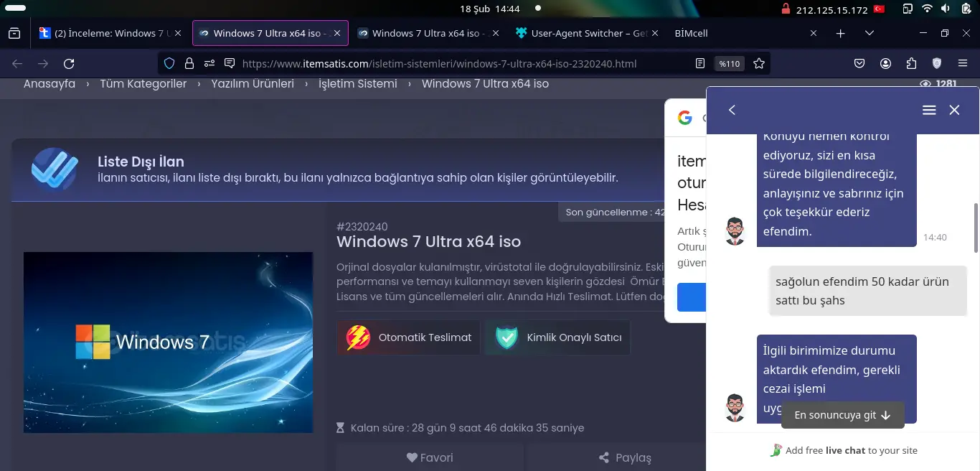Open Yazılım Ürünleri breadcrumb link
The height and width of the screenshot is (471, 980).
click(x=253, y=84)
